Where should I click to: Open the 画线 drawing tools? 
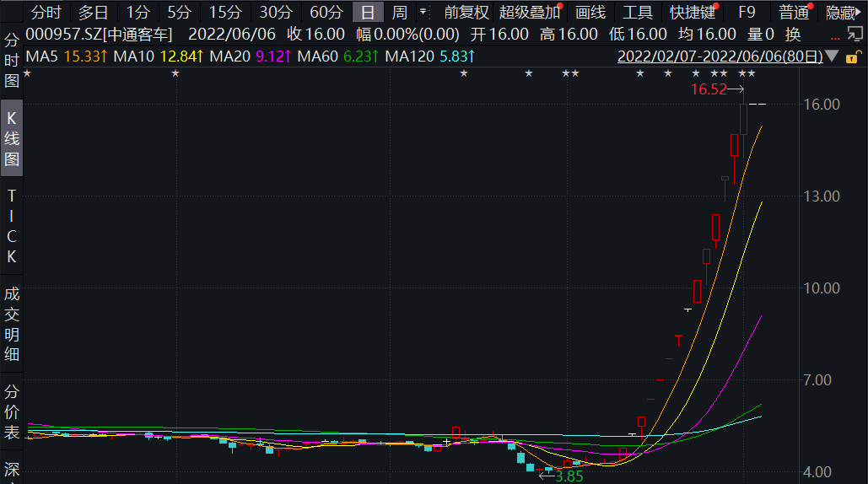(590, 12)
